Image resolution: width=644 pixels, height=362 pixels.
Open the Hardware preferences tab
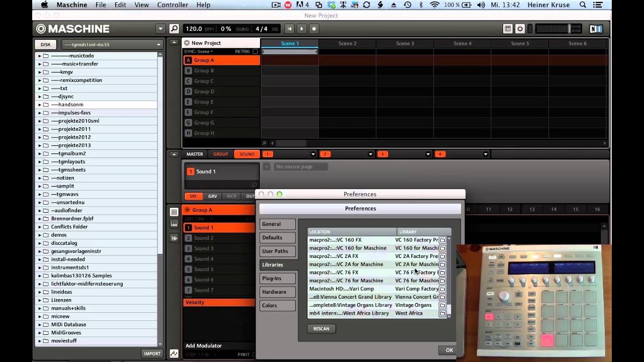(277, 292)
